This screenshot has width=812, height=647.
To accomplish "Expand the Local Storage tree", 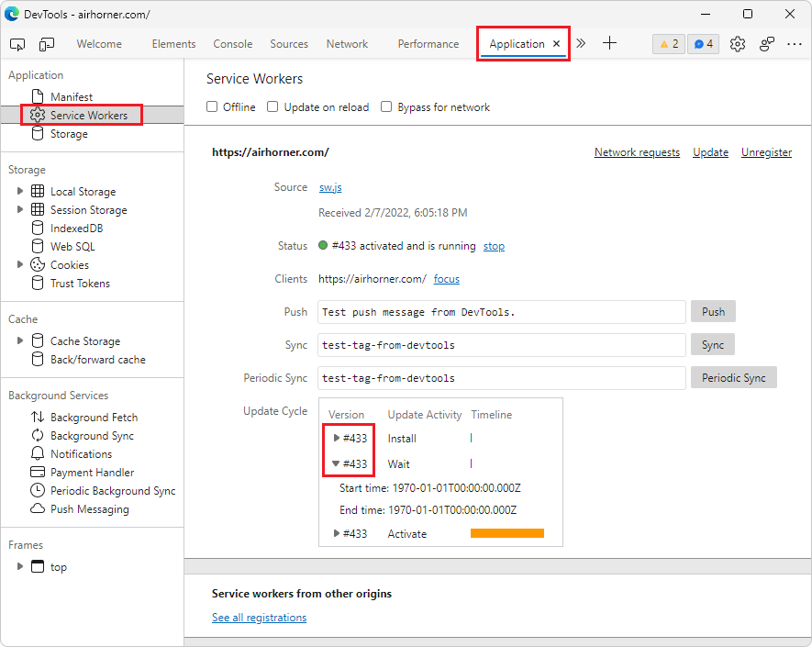I will [19, 191].
